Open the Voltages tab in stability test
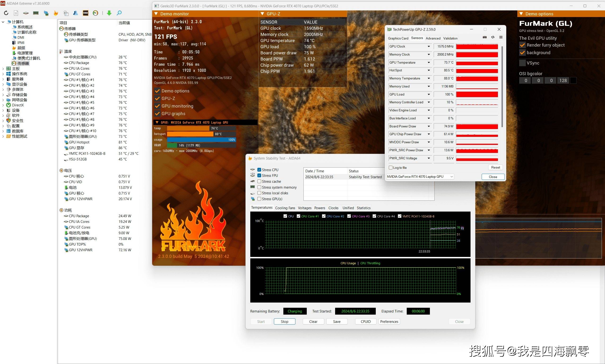Image resolution: width=605 pixels, height=364 pixels. [305, 208]
